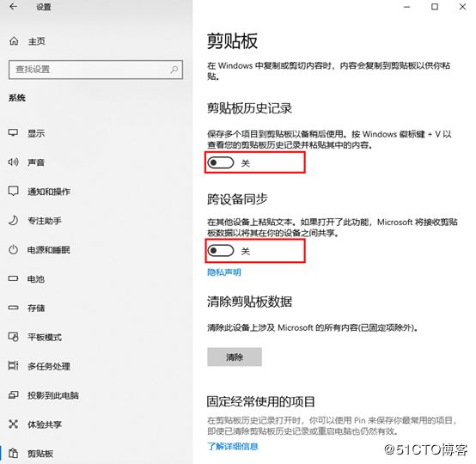The image size is (476, 464).
Task: Open the 了解详细信息 link
Action: point(233,446)
